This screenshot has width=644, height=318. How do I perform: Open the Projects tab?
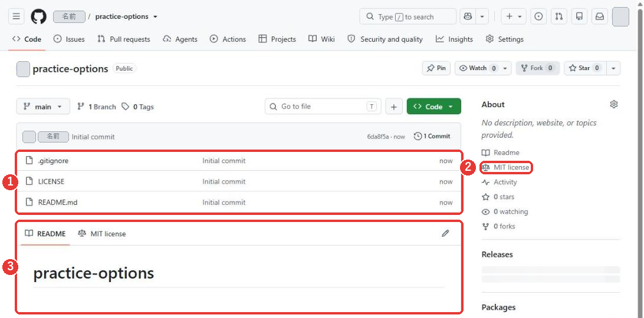(277, 39)
